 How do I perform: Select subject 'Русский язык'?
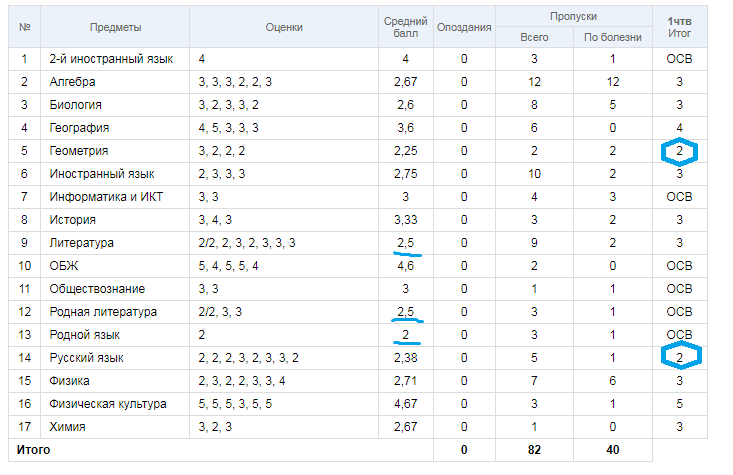coord(86,358)
